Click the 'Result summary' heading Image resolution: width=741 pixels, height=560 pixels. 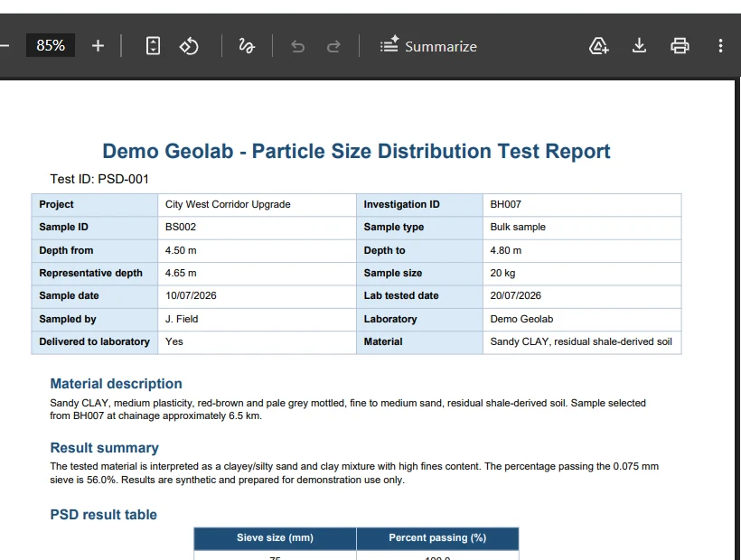(x=105, y=448)
